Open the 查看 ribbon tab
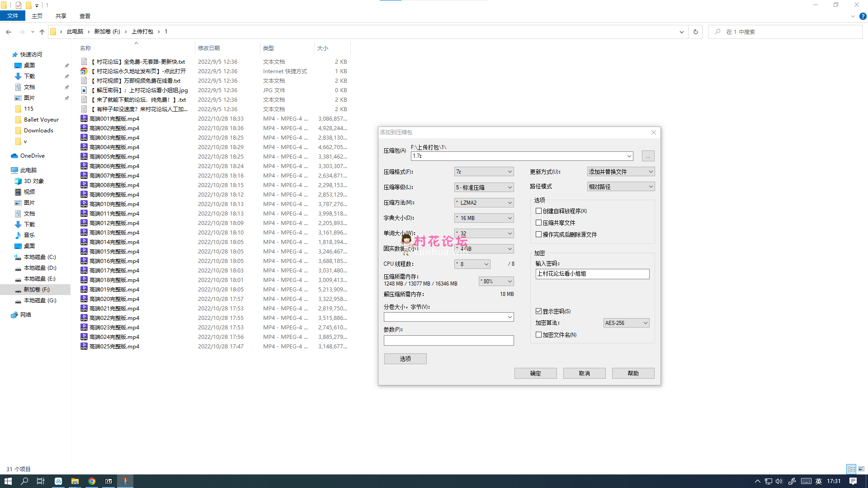Viewport: 868px width, 488px height. (x=85, y=16)
